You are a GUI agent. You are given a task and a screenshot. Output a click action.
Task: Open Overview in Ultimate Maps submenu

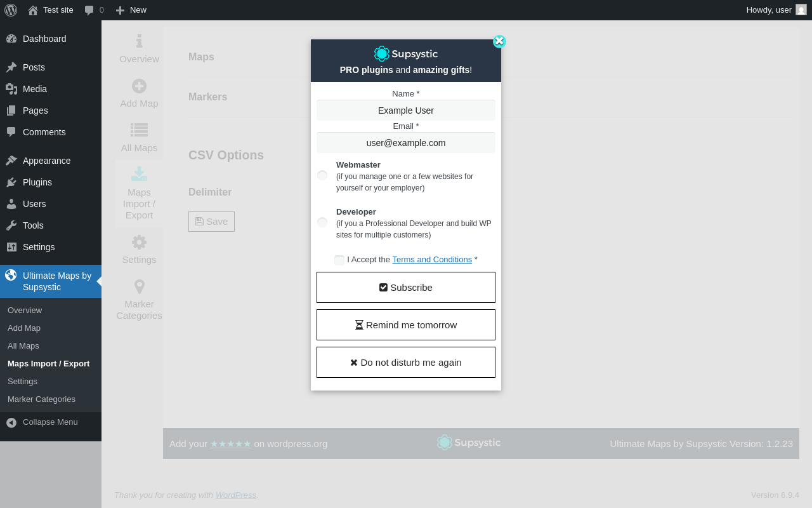pos(25,311)
